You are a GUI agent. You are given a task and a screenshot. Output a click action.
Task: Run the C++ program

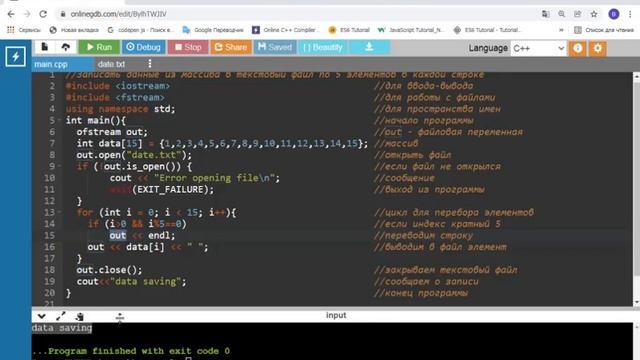(x=99, y=47)
